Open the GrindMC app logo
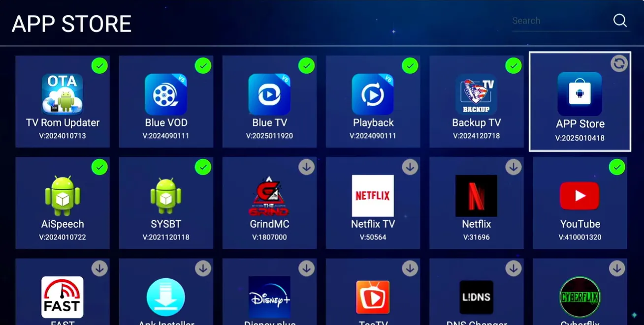Viewport: 644px width, 325px height. point(269,196)
